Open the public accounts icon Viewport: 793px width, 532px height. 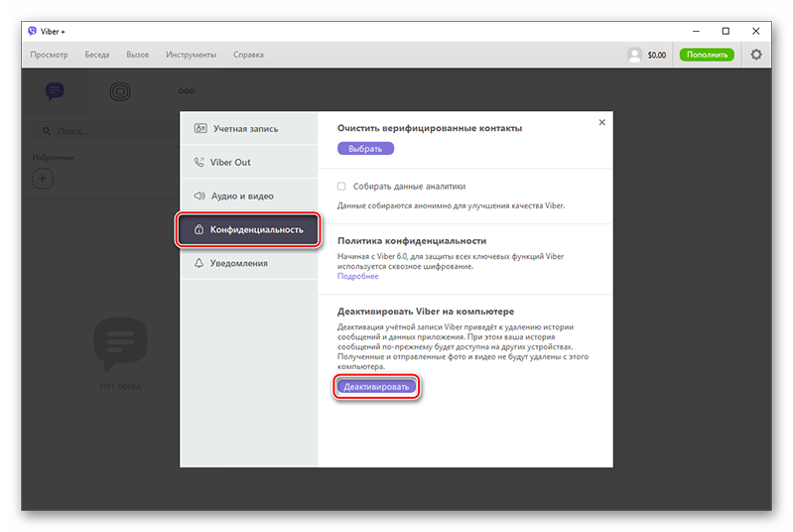pyautogui.click(x=120, y=91)
